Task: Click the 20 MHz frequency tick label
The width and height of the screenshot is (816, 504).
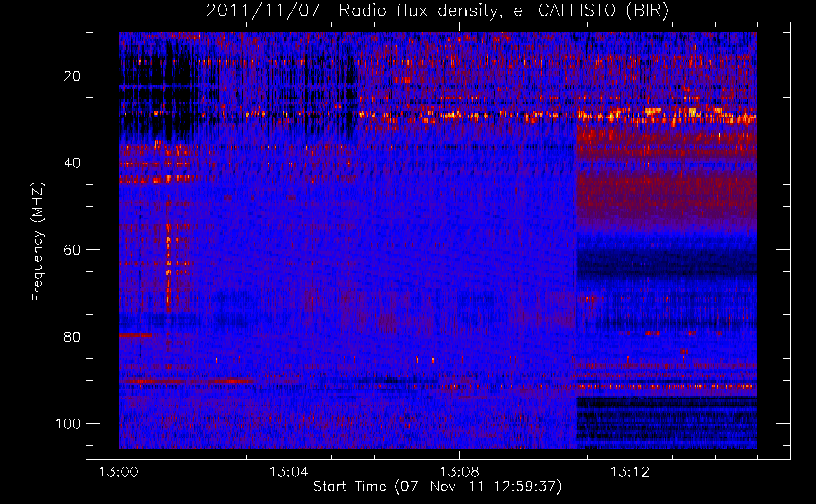Action: 72,76
